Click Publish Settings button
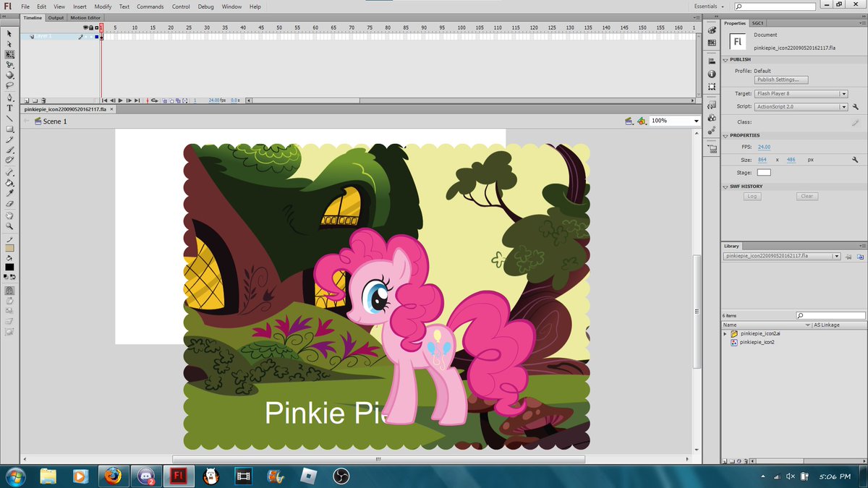 click(x=781, y=80)
